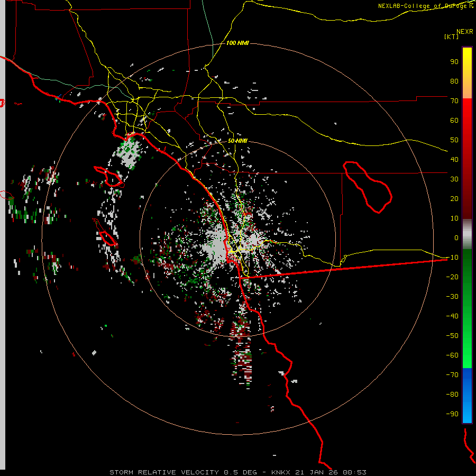The width and height of the screenshot is (476, 476).
Task: Click the -20 value on the velocity scale
Action: (452, 277)
